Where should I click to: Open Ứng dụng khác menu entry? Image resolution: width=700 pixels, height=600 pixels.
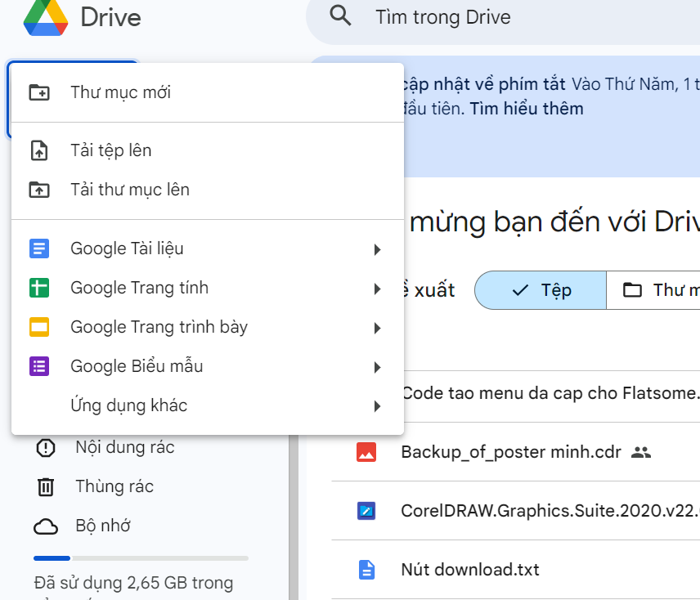208,405
